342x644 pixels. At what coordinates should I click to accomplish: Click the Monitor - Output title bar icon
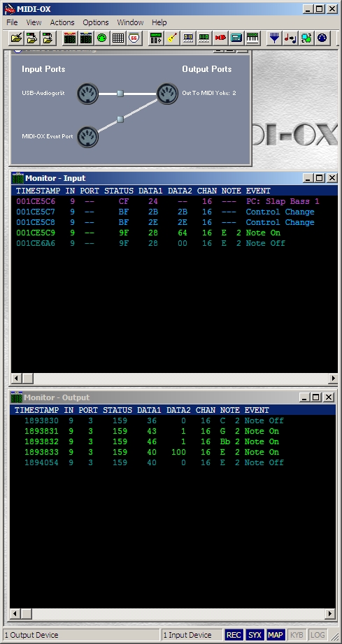(17, 397)
